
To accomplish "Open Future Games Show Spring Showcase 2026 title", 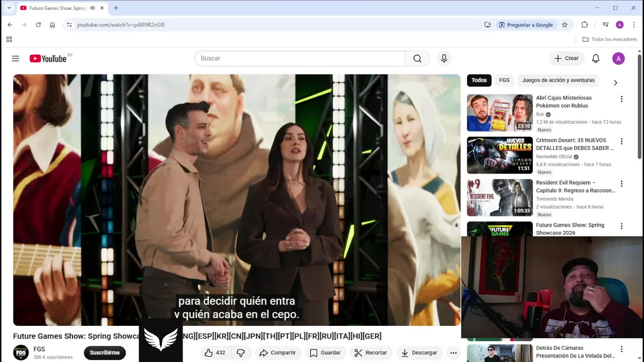I will (x=570, y=229).
